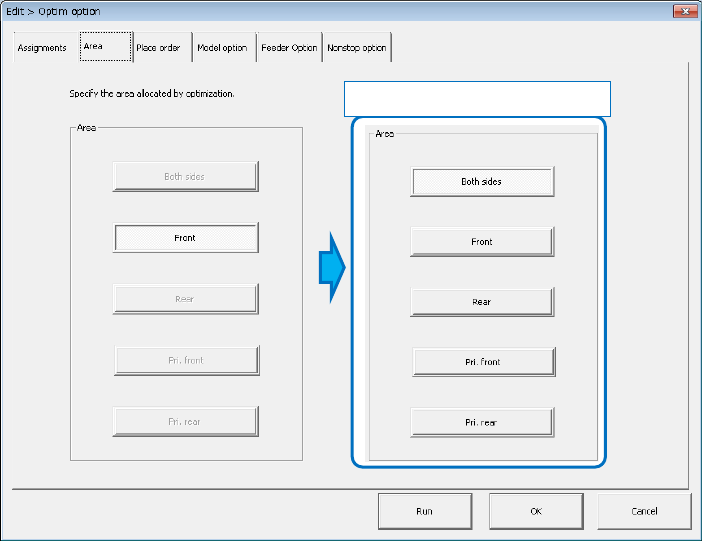Choose enabled Pri. rear in highlighted panel

(482, 422)
